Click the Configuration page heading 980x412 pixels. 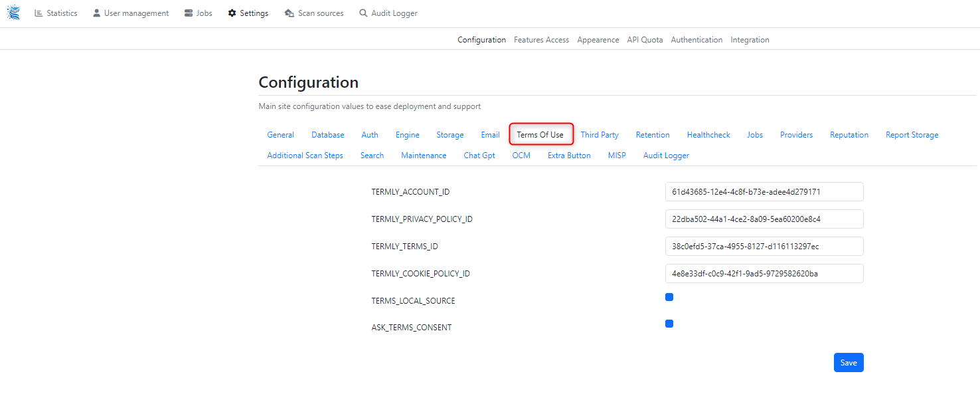(308, 82)
